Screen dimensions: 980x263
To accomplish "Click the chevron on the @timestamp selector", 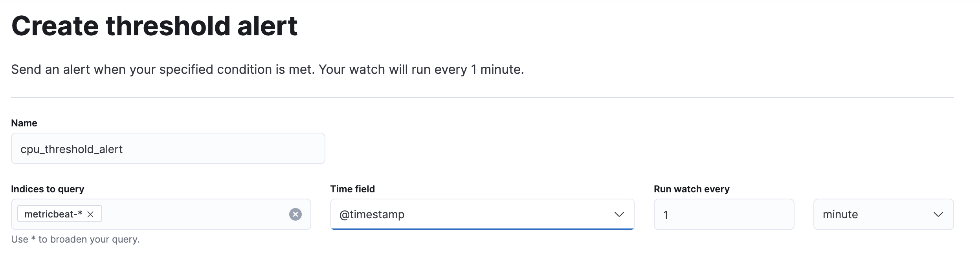I will point(620,214).
